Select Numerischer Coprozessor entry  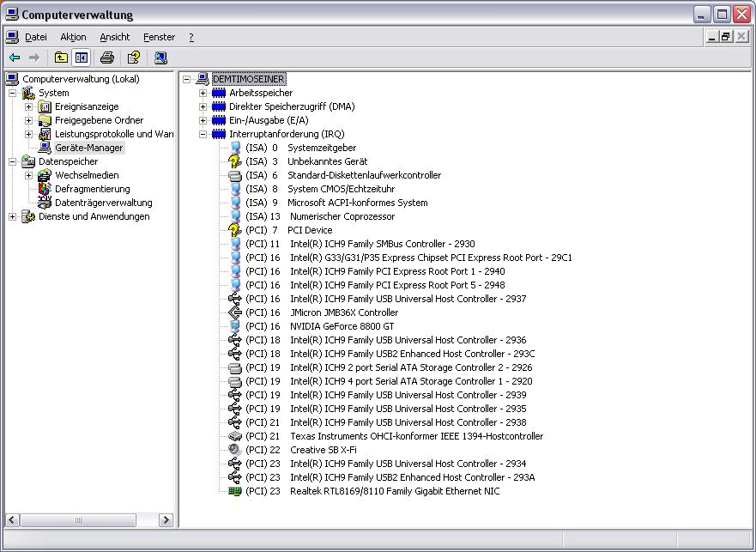click(x=320, y=216)
